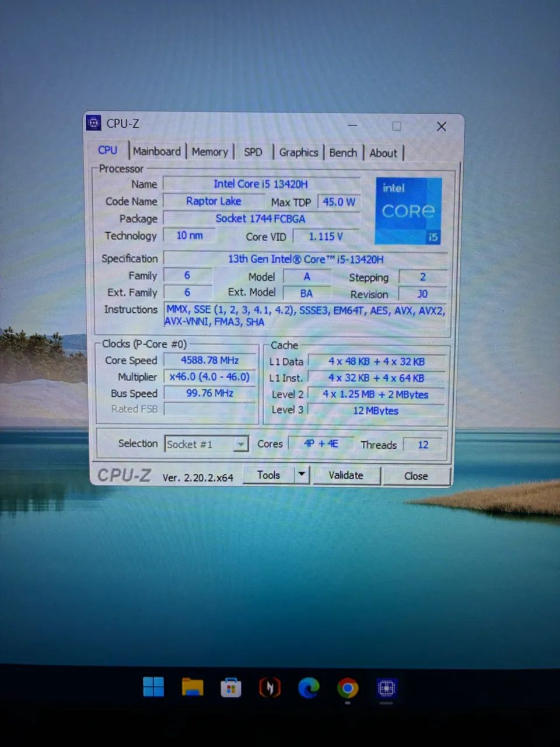This screenshot has width=560, height=747.
Task: Open the Graphics tab
Action: click(x=298, y=153)
